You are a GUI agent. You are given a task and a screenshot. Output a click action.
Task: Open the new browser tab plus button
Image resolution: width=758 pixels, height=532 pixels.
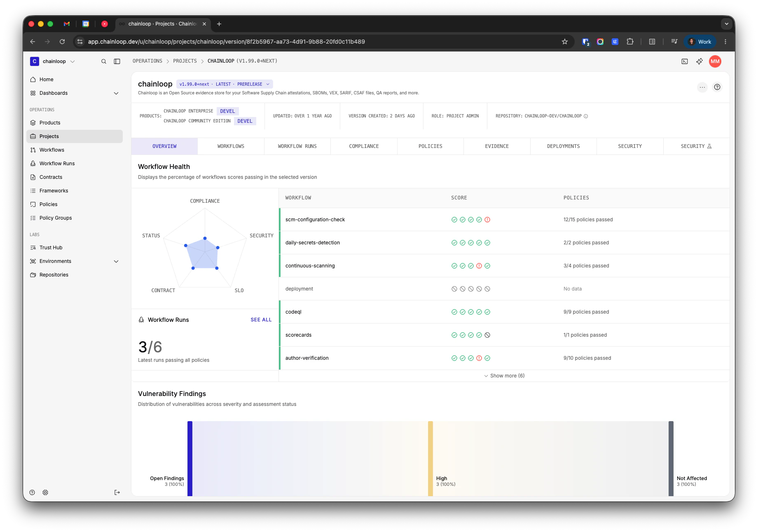[219, 24]
